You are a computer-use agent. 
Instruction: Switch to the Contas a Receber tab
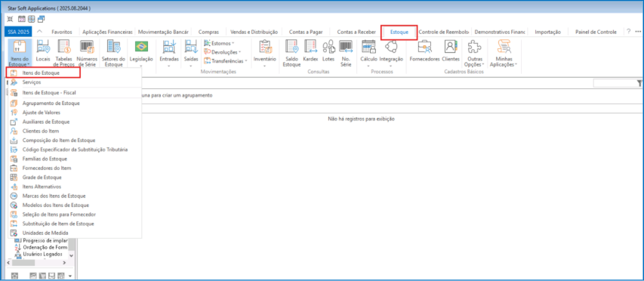tap(356, 32)
